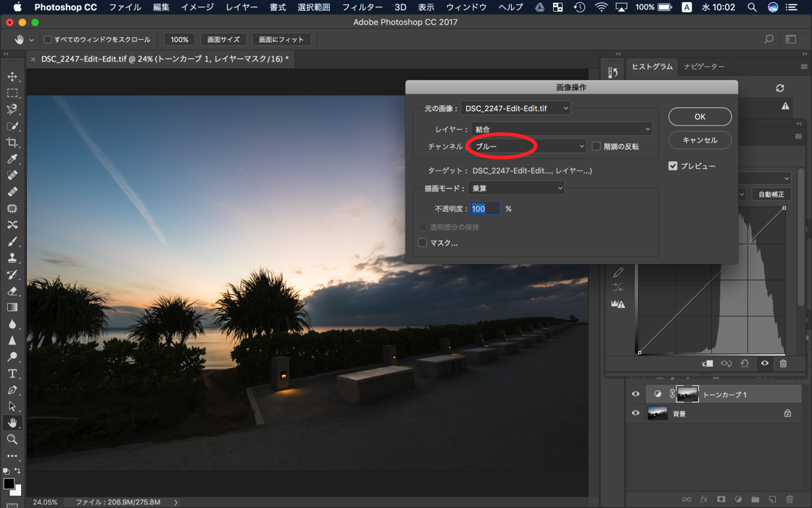The width and height of the screenshot is (812, 508).
Task: Open the 元の画像 source file dropdown
Action: 515,109
